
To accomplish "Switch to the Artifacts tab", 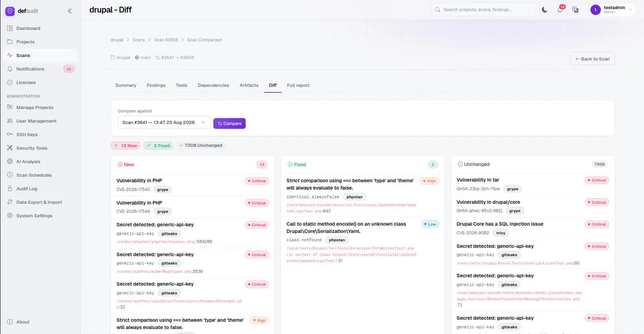I will pyautogui.click(x=249, y=86).
